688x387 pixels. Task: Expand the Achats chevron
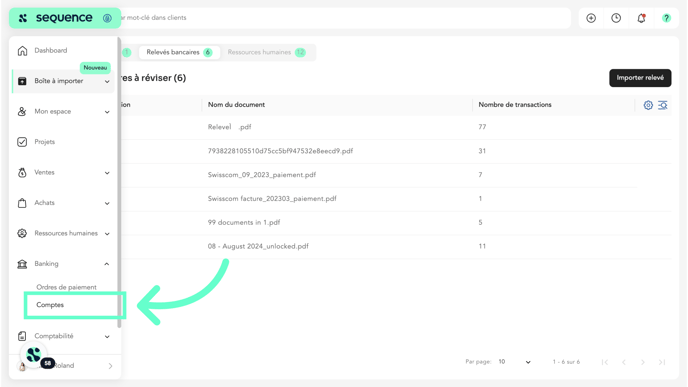pos(107,203)
